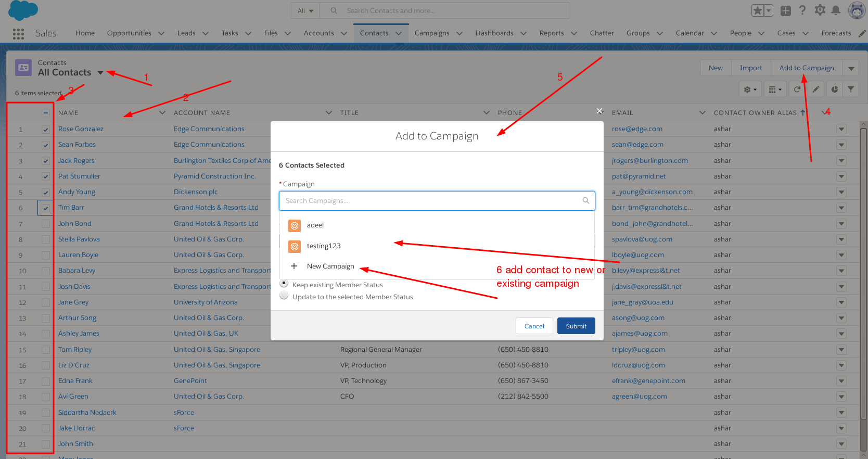Click the global Search Contacts field
The image size is (868, 459).
(x=445, y=10)
